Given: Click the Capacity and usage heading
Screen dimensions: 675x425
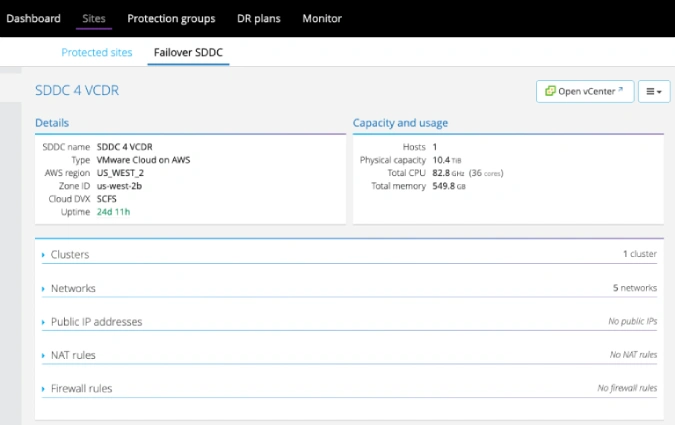Looking at the screenshot, I should 400,123.
